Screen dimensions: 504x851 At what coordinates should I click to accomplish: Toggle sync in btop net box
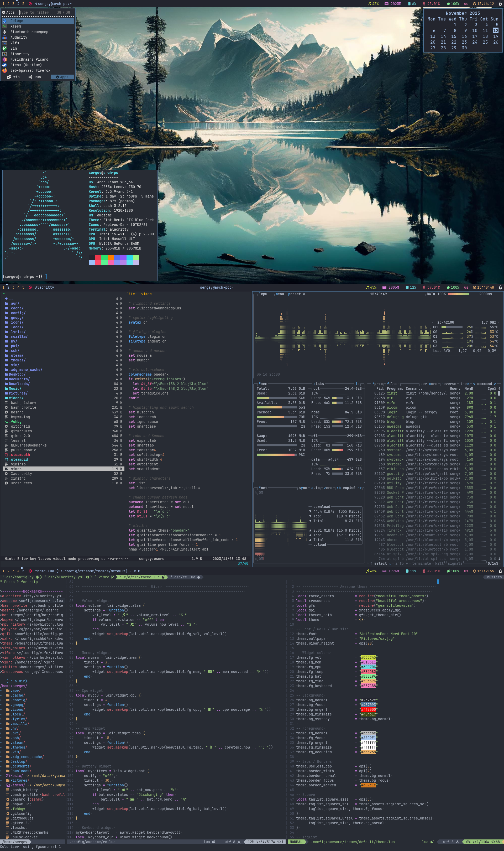click(303, 488)
